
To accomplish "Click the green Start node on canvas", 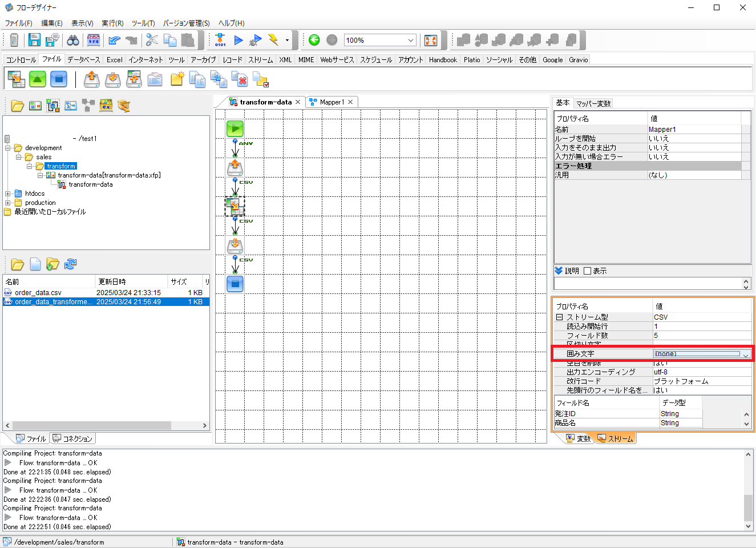I will [235, 128].
